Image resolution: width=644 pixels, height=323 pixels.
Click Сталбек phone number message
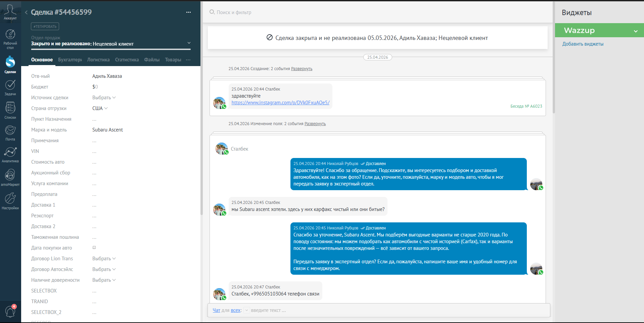[x=275, y=291]
